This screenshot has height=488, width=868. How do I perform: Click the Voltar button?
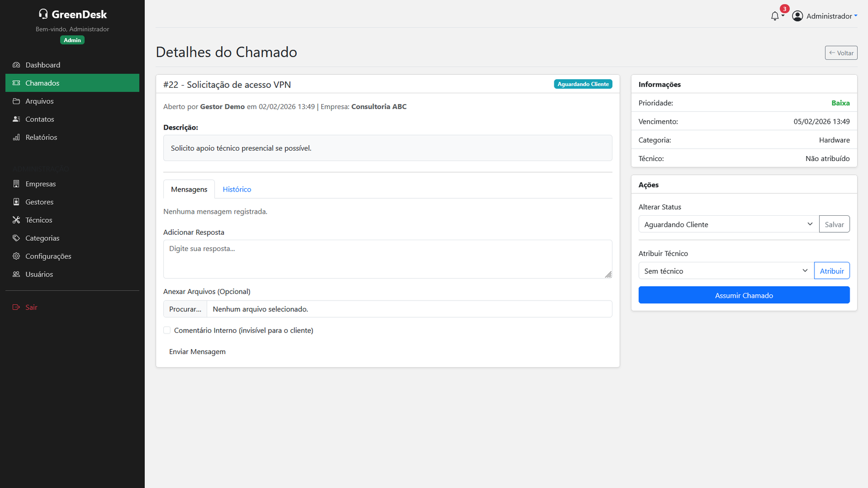[x=841, y=53]
